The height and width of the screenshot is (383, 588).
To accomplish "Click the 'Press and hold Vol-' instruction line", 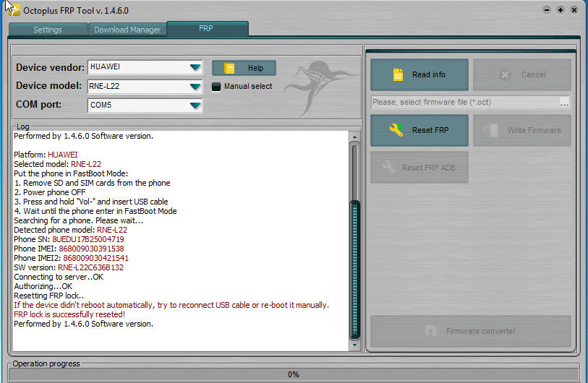I will [91, 202].
